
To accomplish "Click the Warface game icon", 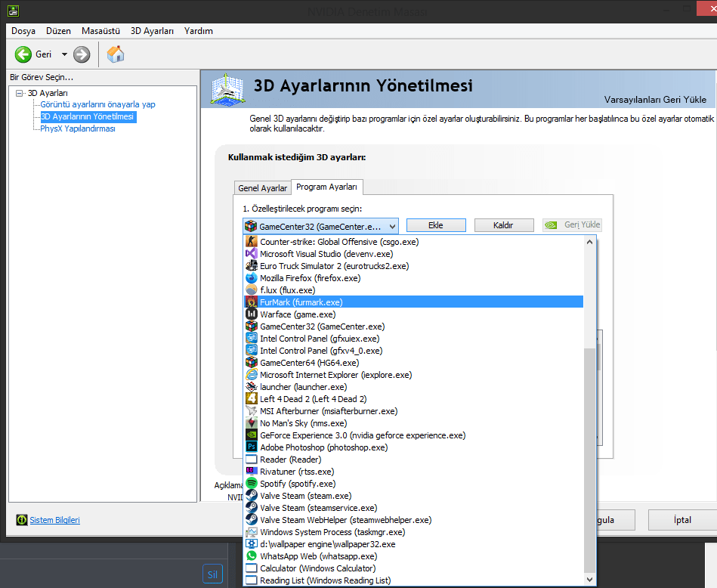I will click(251, 314).
